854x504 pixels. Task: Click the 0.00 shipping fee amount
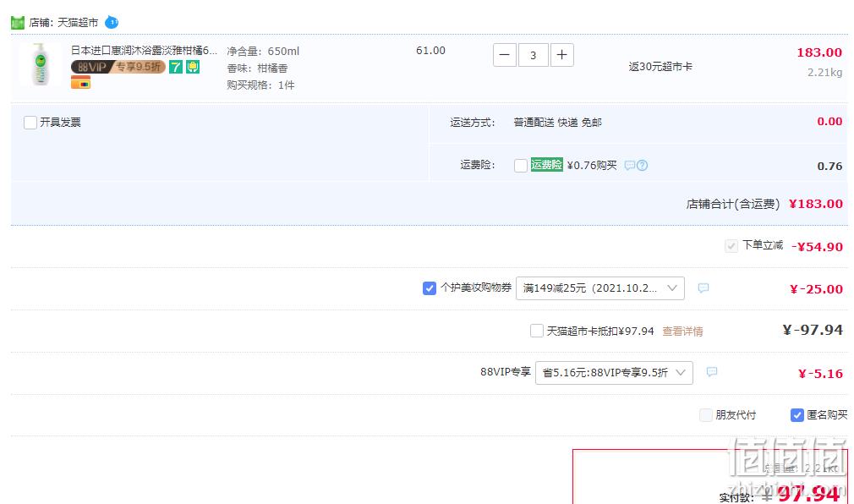829,121
